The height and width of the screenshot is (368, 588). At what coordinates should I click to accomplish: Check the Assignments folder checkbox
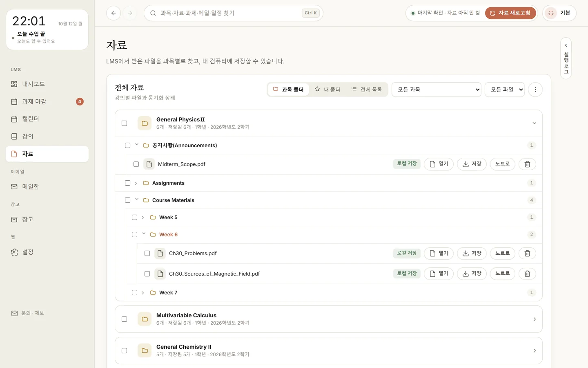pos(127,183)
